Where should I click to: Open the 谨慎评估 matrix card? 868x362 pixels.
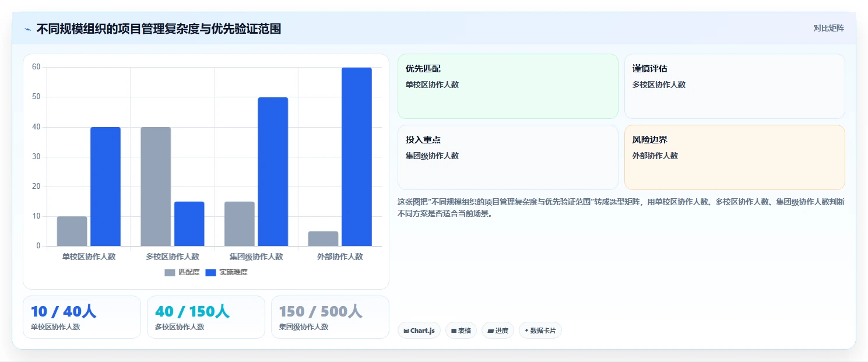(x=735, y=86)
